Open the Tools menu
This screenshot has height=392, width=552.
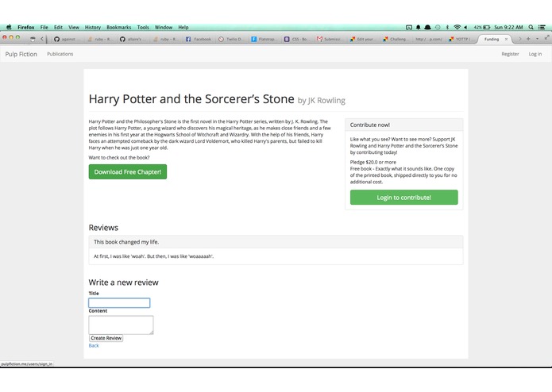tap(143, 27)
